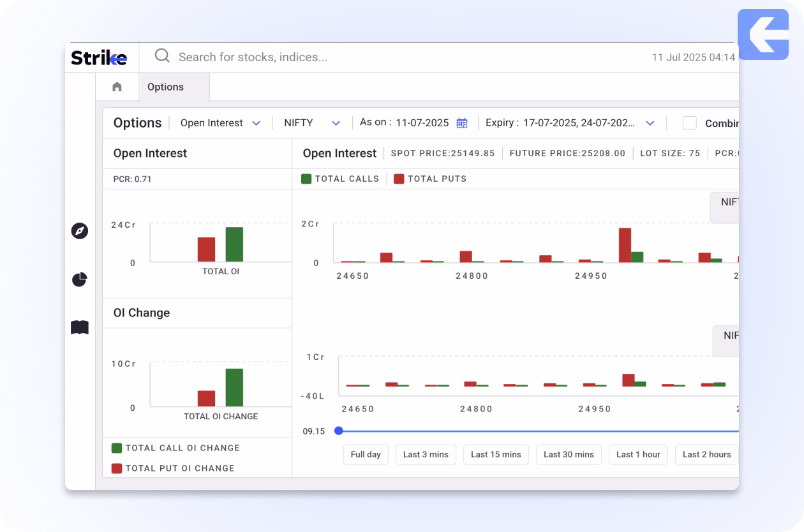Switch to the Options tab
804x532 pixels.
point(165,87)
